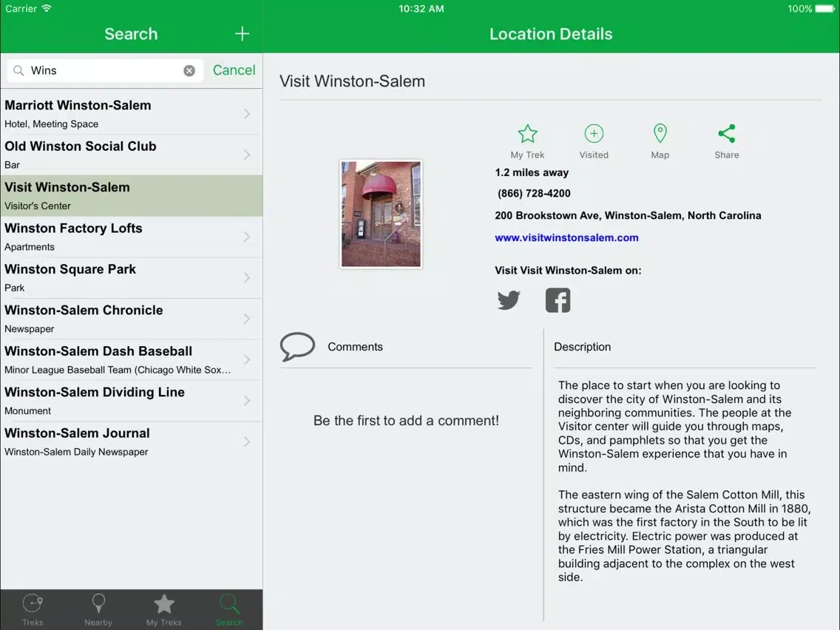Open Visit Winston-Salem Twitter page
Viewport: 840px width, 630px height.
(x=509, y=300)
